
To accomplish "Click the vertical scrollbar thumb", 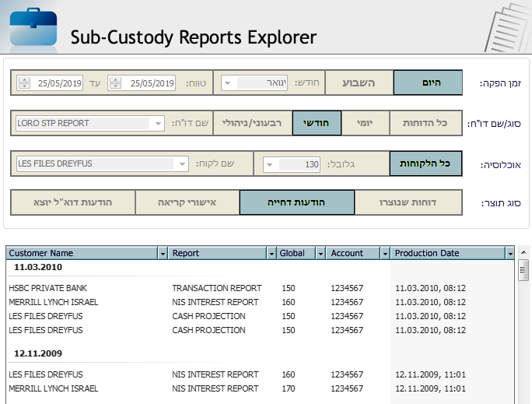I will tap(524, 272).
